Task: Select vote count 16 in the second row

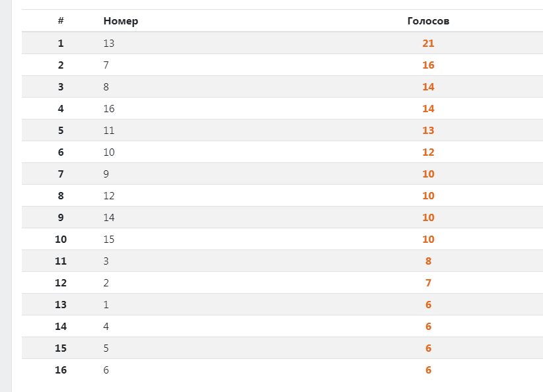Action: click(428, 65)
